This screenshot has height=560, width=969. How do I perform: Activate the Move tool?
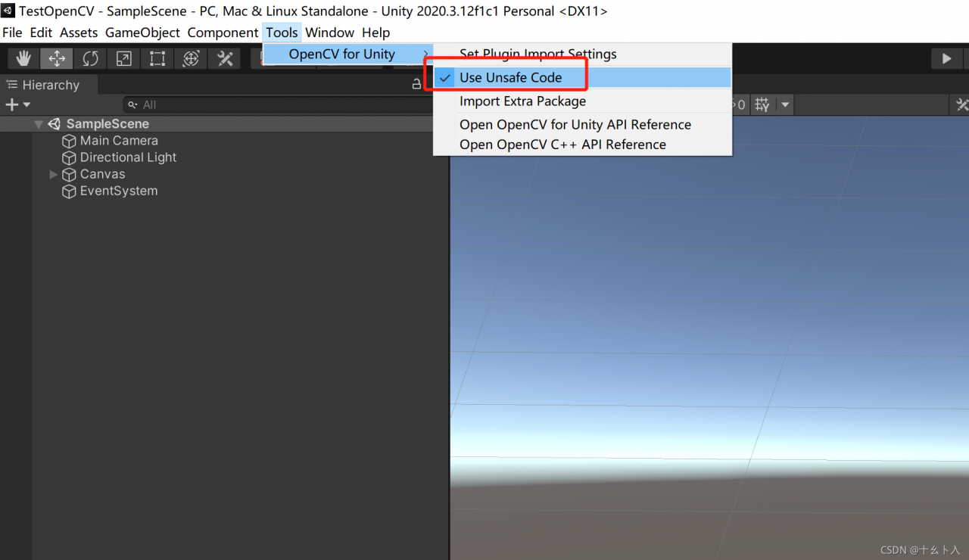(x=58, y=58)
